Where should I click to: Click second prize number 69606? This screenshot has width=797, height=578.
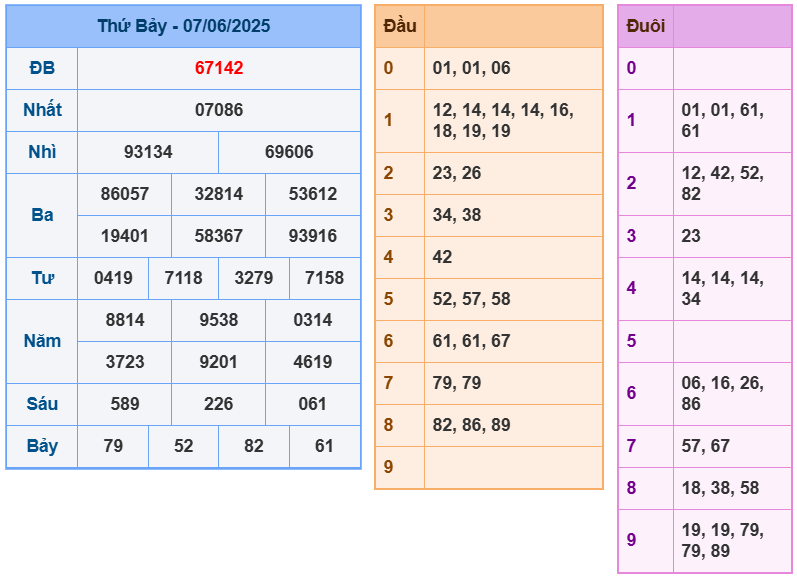pos(289,152)
